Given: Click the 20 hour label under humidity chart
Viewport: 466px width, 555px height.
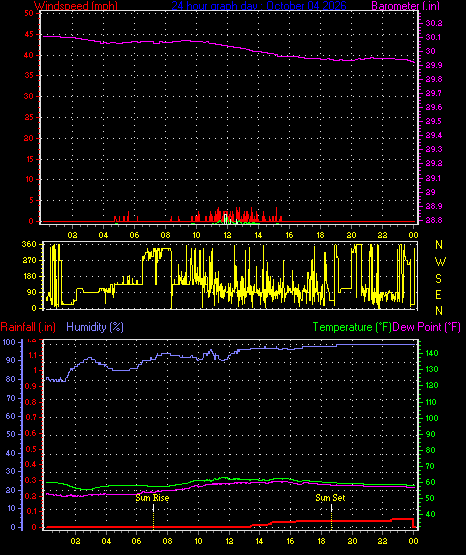Looking at the screenshot, I should tap(352, 541).
